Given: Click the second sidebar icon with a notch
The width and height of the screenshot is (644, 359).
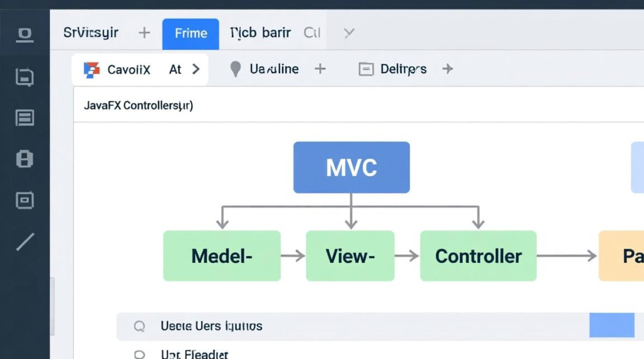Looking at the screenshot, I should click(24, 77).
